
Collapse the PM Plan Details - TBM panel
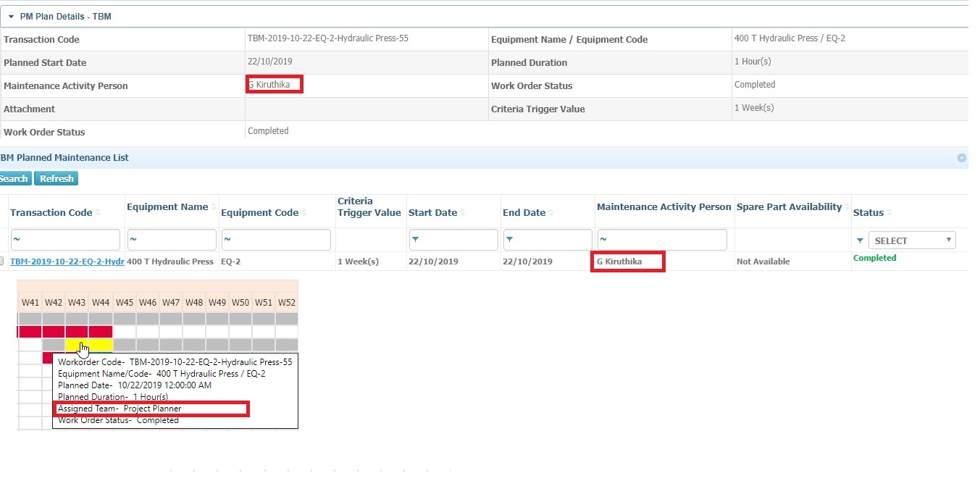(11, 16)
